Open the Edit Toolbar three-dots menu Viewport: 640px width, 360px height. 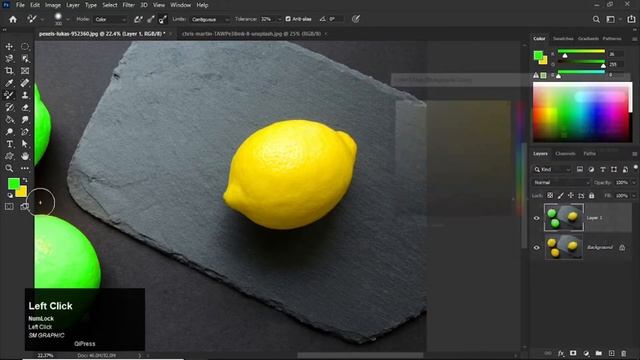pyautogui.click(x=25, y=168)
